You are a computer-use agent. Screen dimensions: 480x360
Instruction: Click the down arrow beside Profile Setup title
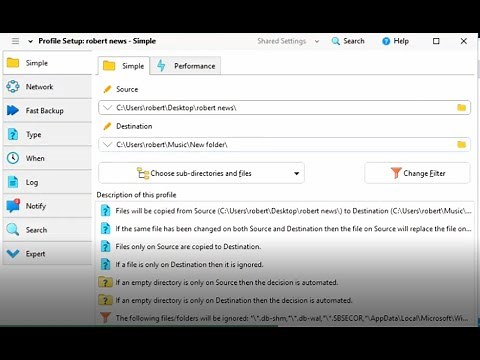point(30,41)
